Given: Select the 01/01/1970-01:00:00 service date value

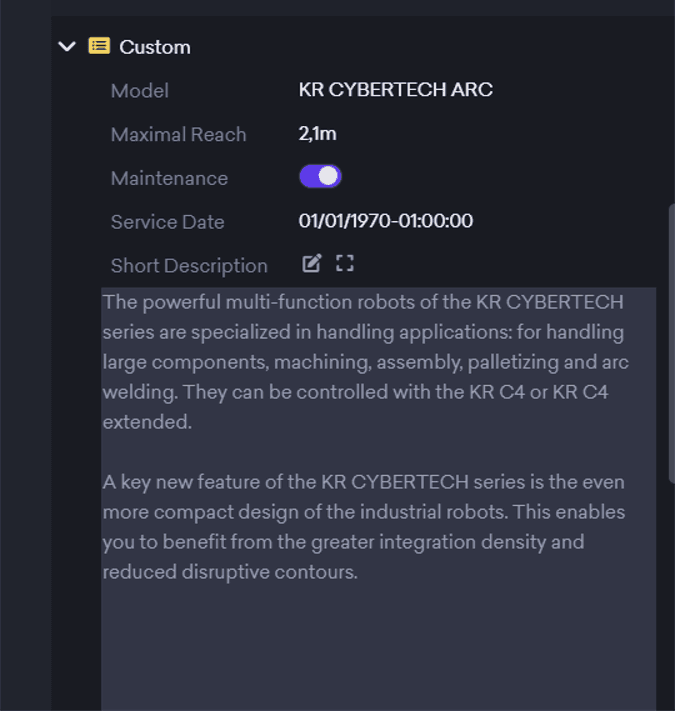Looking at the screenshot, I should [x=385, y=221].
